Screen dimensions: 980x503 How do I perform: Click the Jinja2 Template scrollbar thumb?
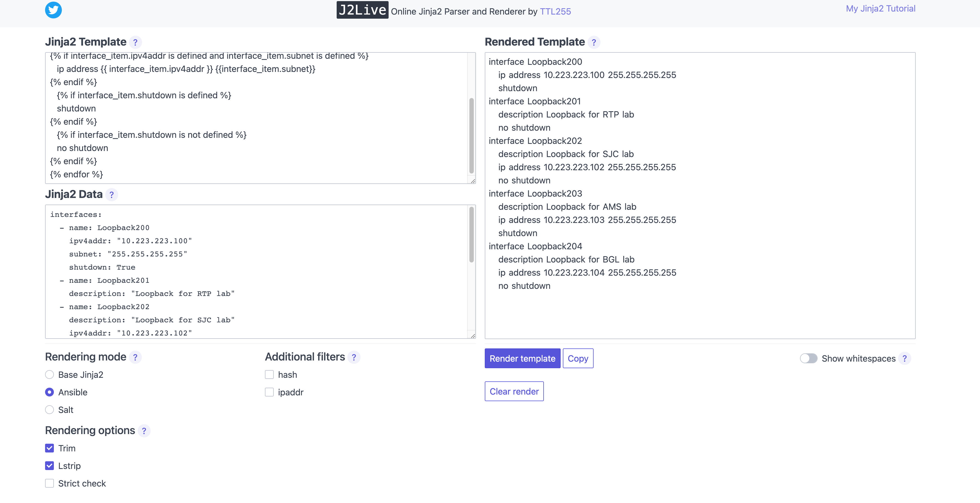[x=472, y=136]
